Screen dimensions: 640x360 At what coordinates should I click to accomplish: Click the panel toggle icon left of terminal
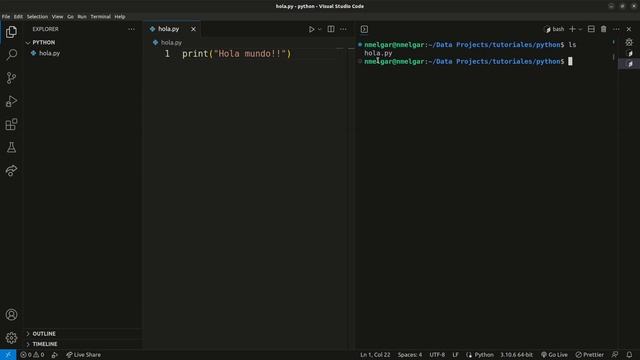tap(364, 29)
